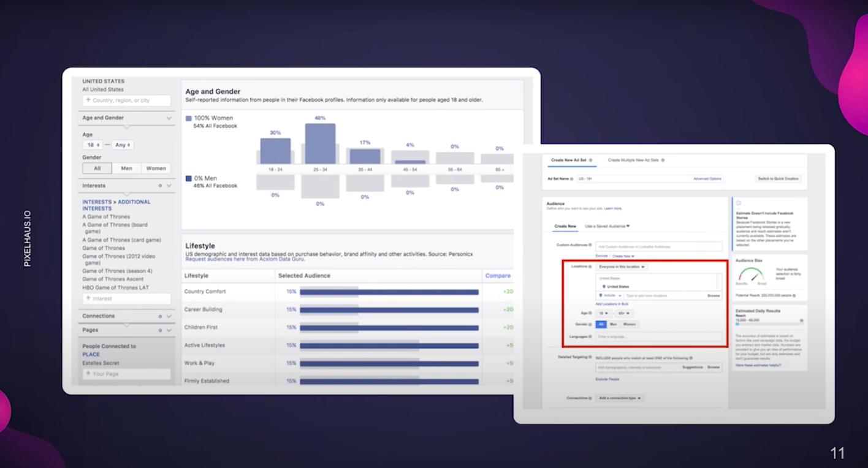Select HBO Game of Thrones LAT
The width and height of the screenshot is (868, 468).
point(116,287)
